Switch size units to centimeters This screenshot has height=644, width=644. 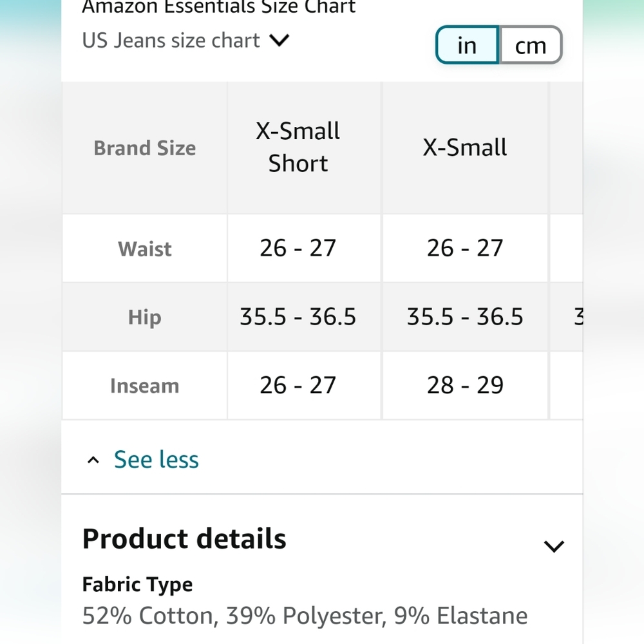pos(531,46)
